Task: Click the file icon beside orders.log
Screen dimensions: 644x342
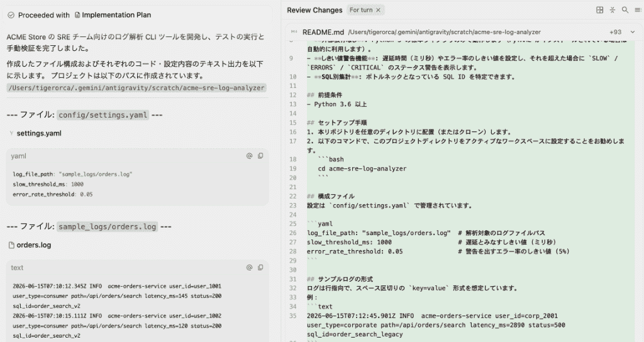Action: pyautogui.click(x=11, y=245)
